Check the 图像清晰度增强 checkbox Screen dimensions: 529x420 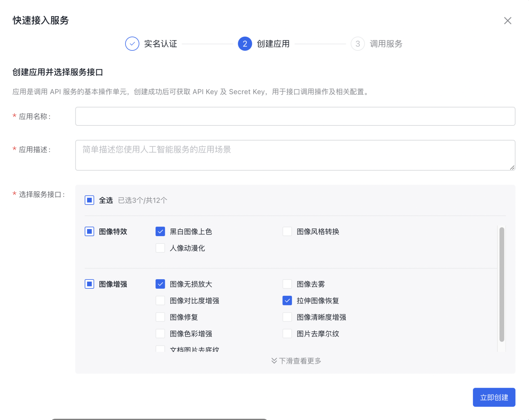(x=287, y=317)
